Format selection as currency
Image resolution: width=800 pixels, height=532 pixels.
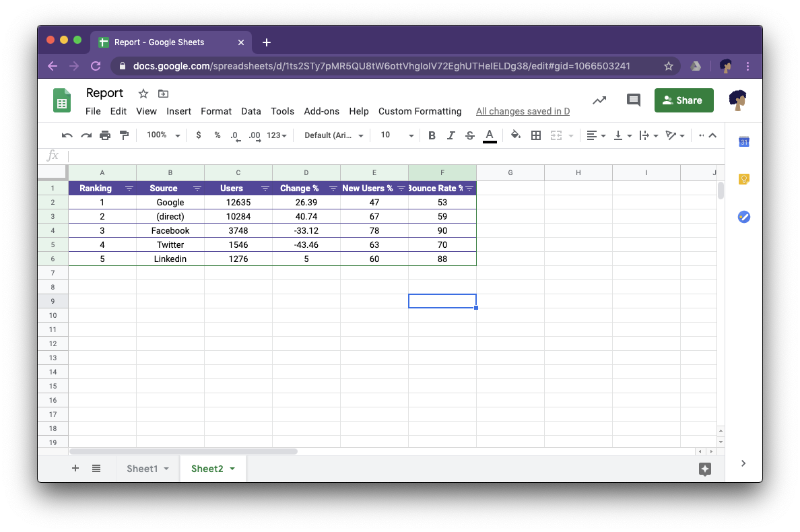[199, 135]
